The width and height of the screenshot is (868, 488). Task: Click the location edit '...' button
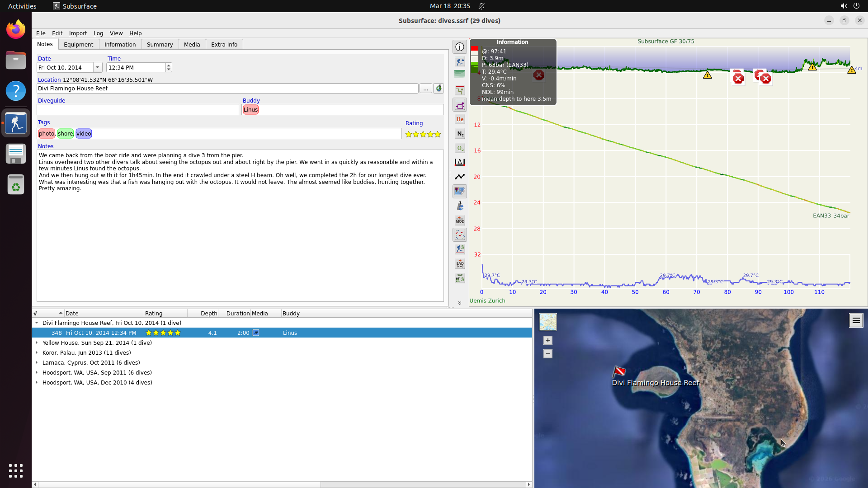[425, 89]
